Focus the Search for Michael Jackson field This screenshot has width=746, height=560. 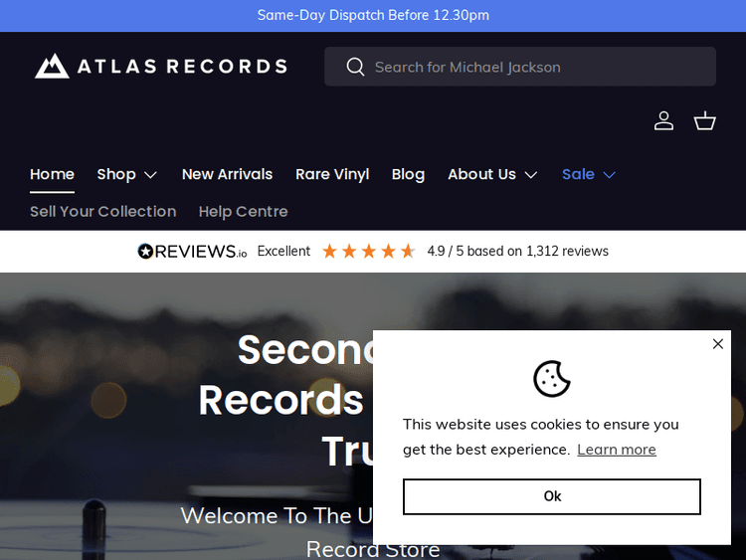(x=520, y=67)
